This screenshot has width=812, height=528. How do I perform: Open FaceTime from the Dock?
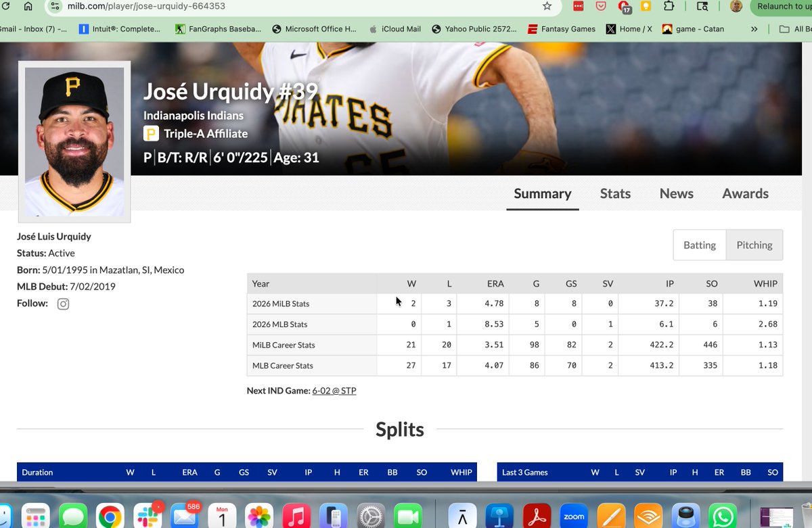407,517
